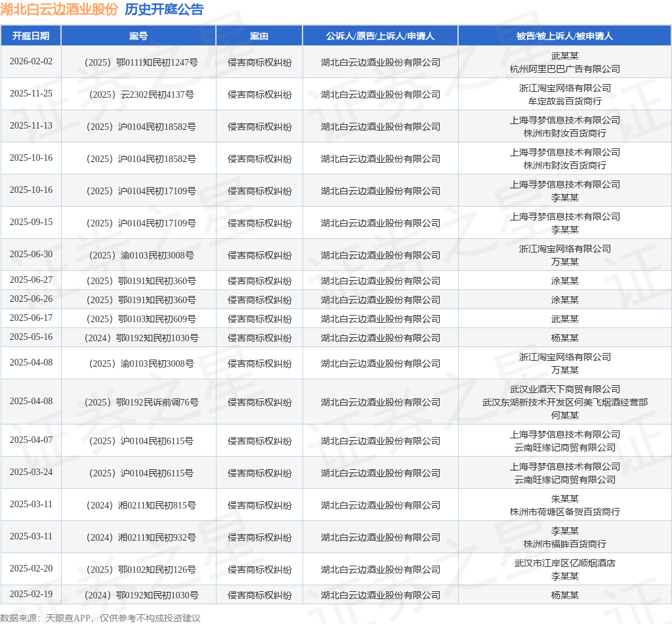Click the 案由 column header

click(x=259, y=36)
